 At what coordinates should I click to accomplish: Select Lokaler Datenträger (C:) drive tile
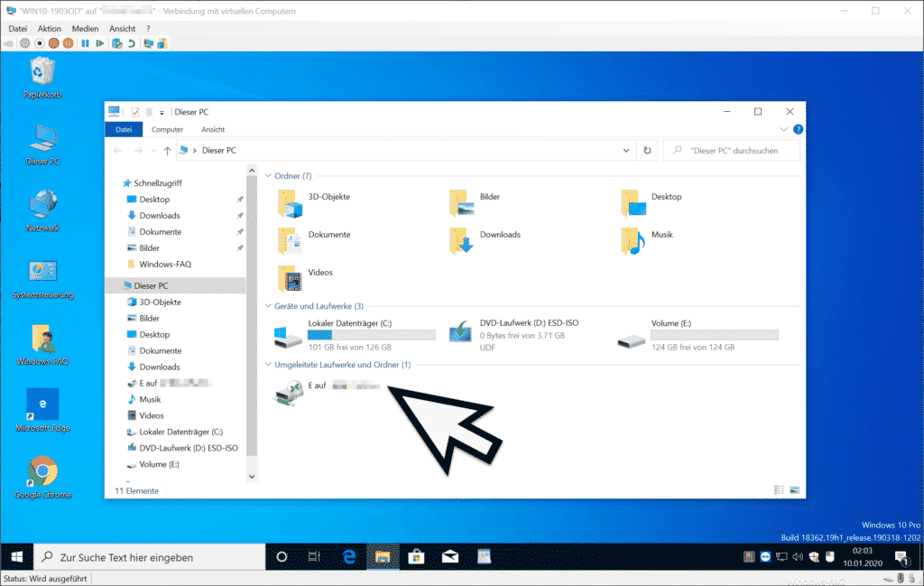[x=354, y=335]
